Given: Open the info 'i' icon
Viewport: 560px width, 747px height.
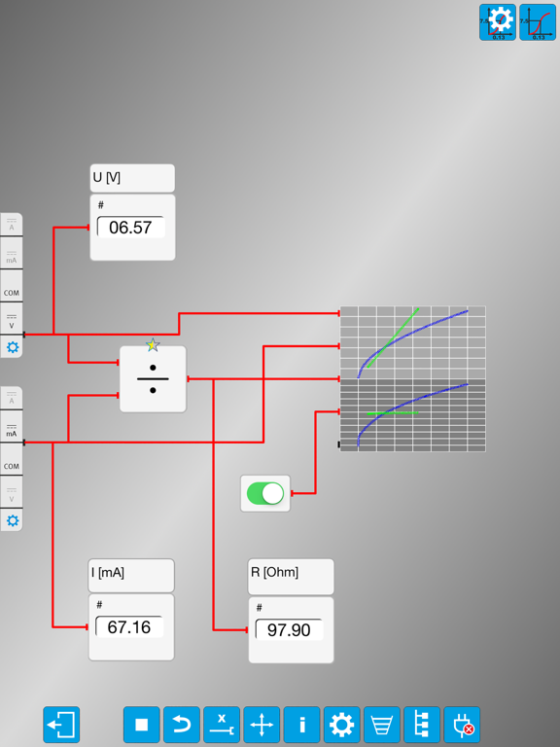Looking at the screenshot, I should point(301,725).
